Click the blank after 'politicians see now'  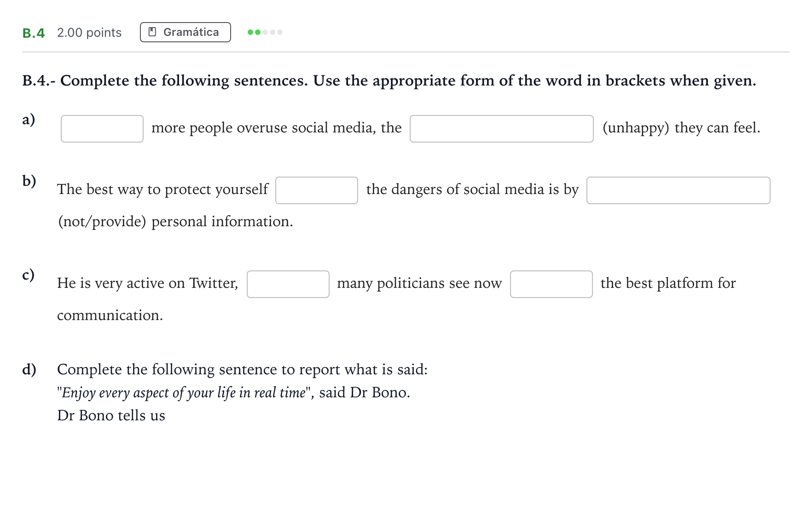(551, 284)
